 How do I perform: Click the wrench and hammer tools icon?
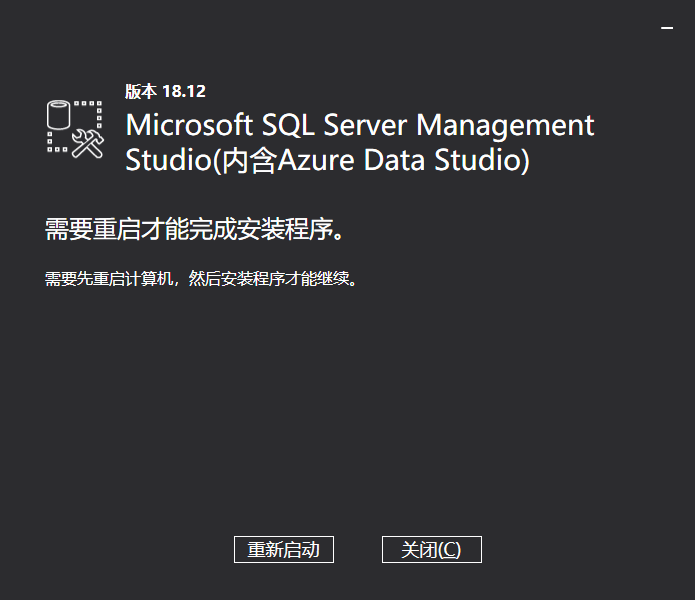coord(88,143)
